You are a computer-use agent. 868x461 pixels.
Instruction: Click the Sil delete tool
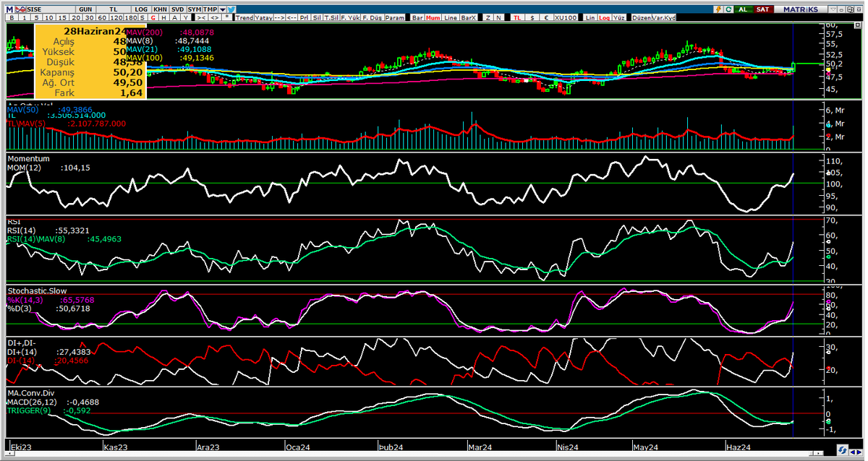click(317, 17)
